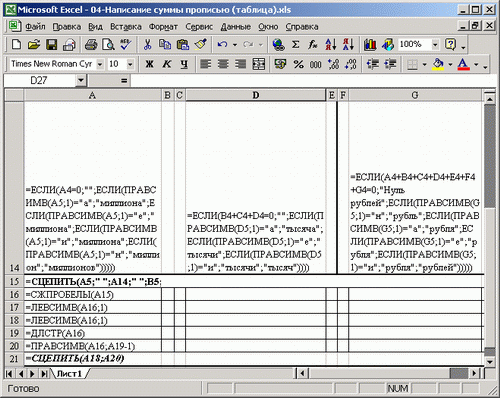Expand borders dropdown arrow
This screenshot has width=500, height=398.
pos(424,64)
